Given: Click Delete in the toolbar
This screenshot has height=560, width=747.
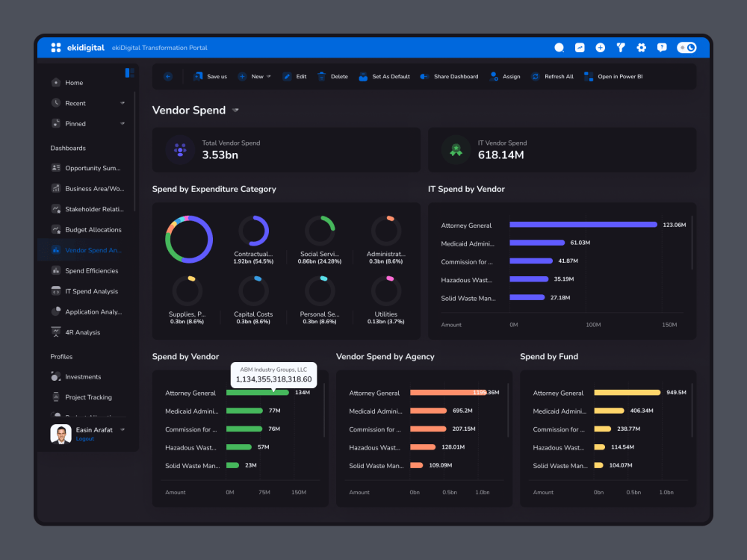Looking at the screenshot, I should coord(332,76).
